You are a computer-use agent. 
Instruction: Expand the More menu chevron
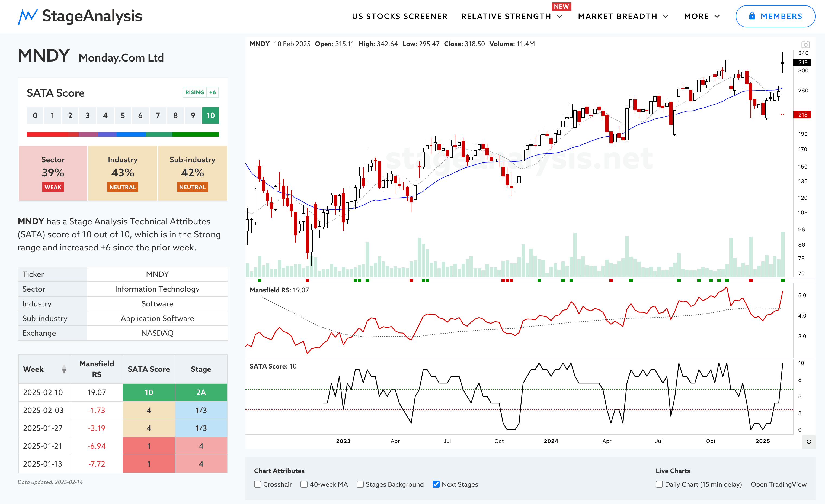(717, 16)
